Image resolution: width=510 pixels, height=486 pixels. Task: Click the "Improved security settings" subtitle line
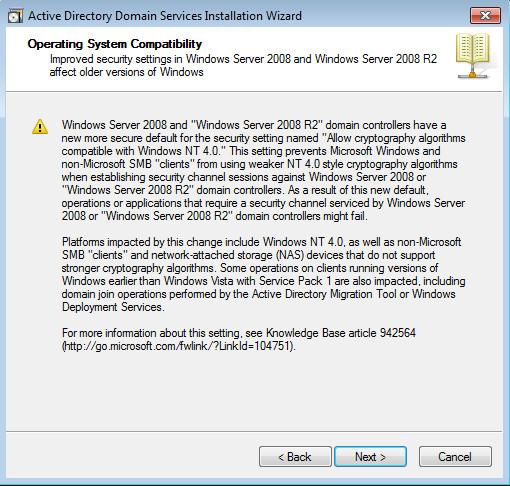[243, 59]
